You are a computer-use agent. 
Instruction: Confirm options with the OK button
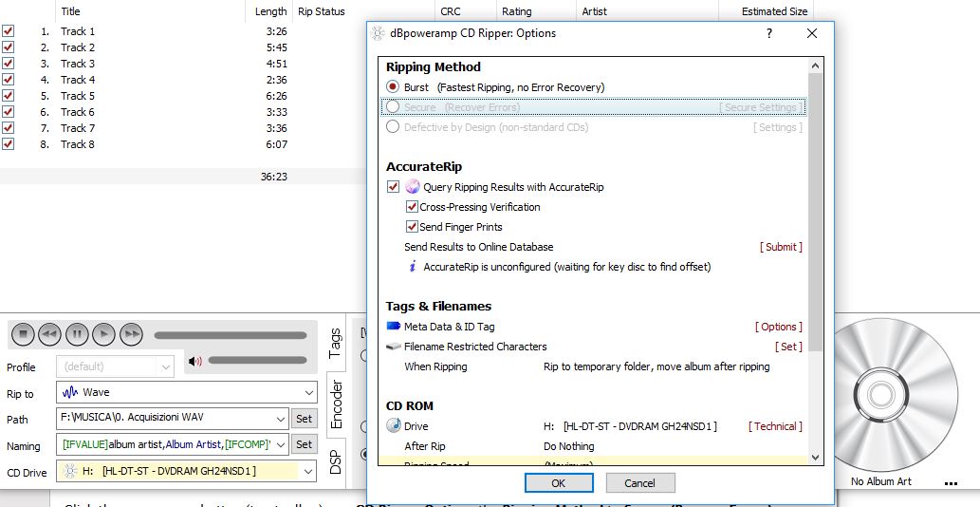coord(558,483)
